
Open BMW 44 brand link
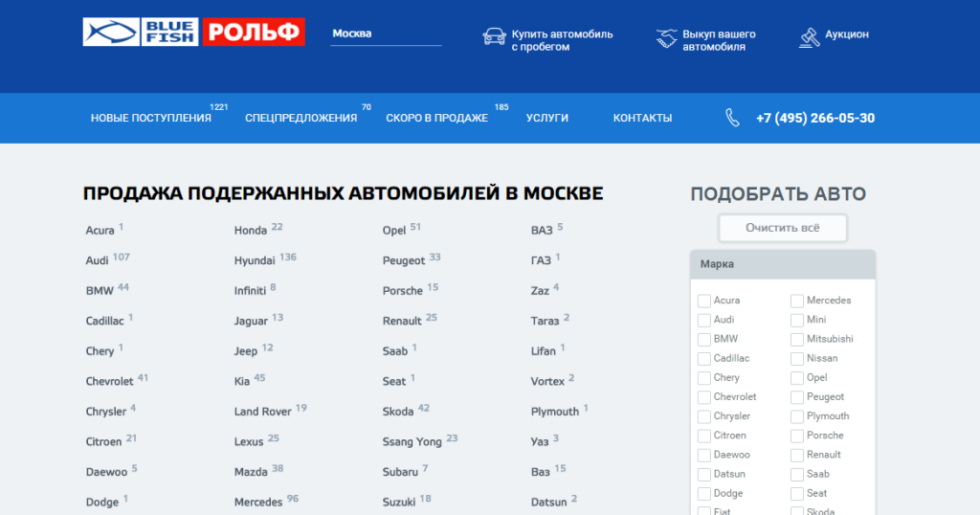107,290
